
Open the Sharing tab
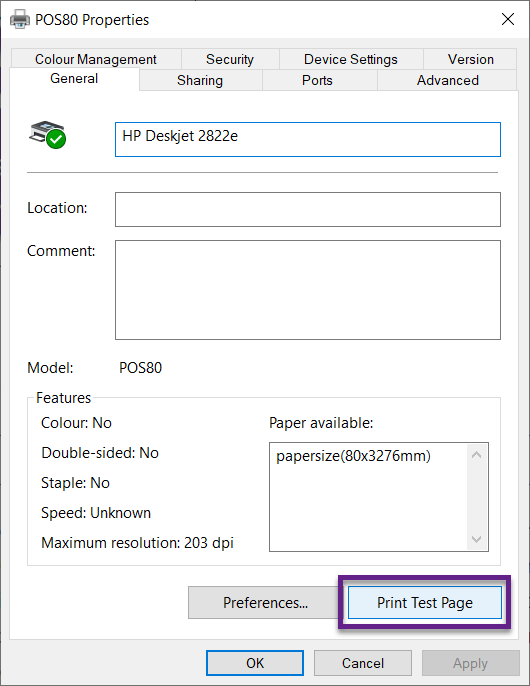coord(200,80)
